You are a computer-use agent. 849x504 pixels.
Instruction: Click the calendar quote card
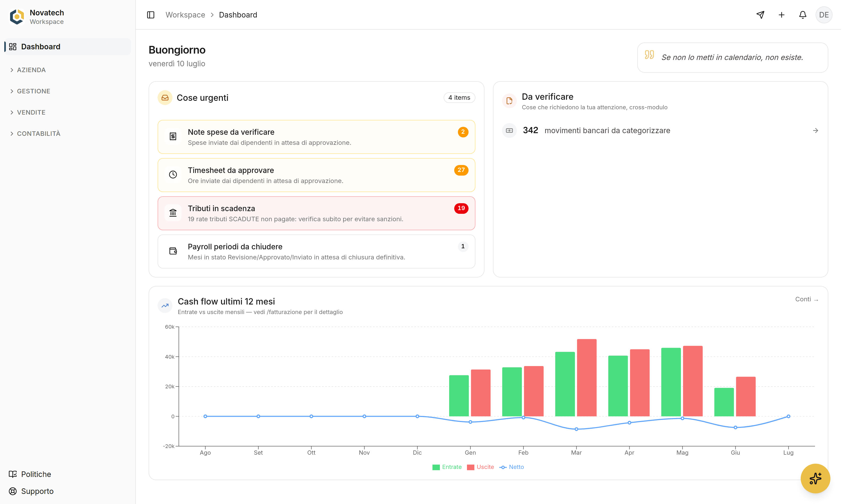tap(733, 57)
